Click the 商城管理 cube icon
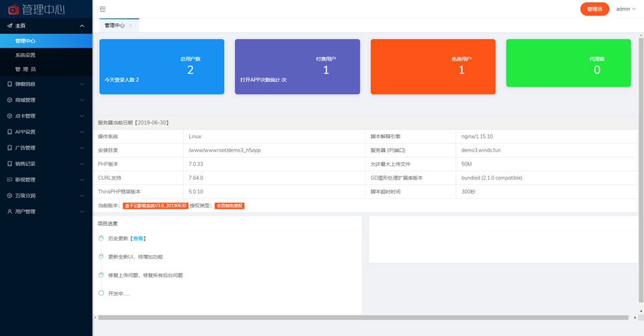Screen dimensions: 644x336 click(x=9, y=100)
